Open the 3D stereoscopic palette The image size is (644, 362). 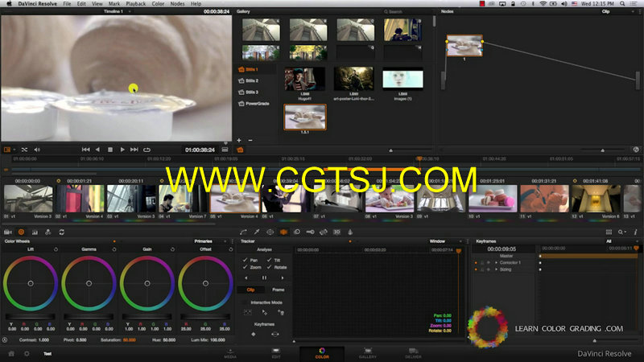(336, 232)
